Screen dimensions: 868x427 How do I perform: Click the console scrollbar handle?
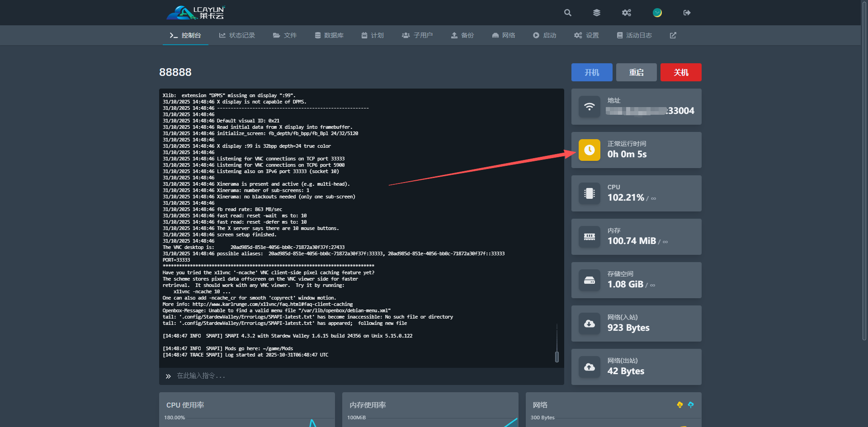pyautogui.click(x=557, y=357)
